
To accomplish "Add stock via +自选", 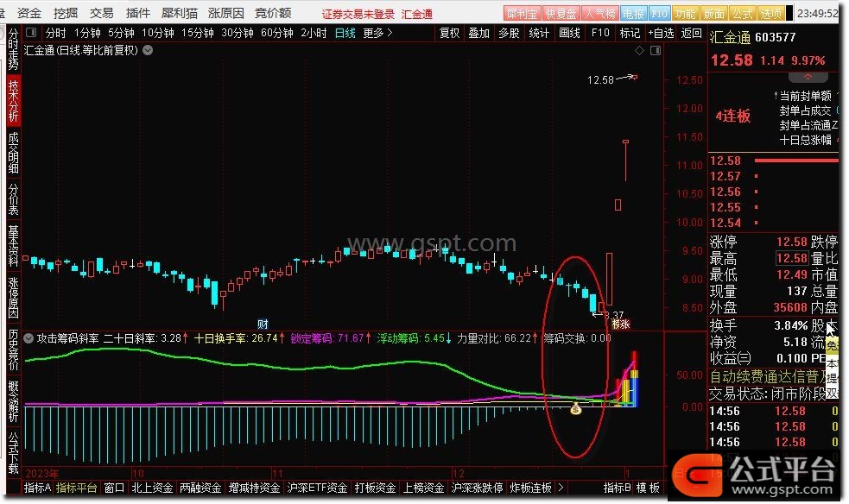I will tap(661, 33).
